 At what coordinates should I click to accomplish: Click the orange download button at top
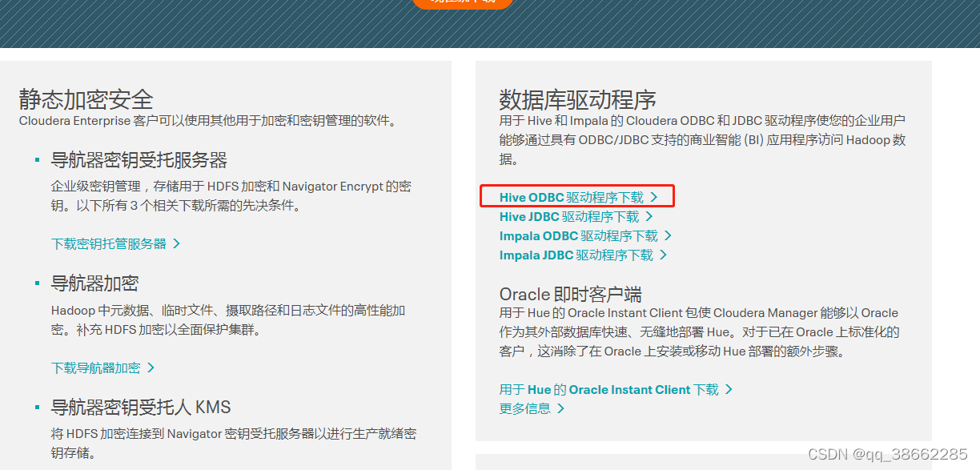click(463, 2)
